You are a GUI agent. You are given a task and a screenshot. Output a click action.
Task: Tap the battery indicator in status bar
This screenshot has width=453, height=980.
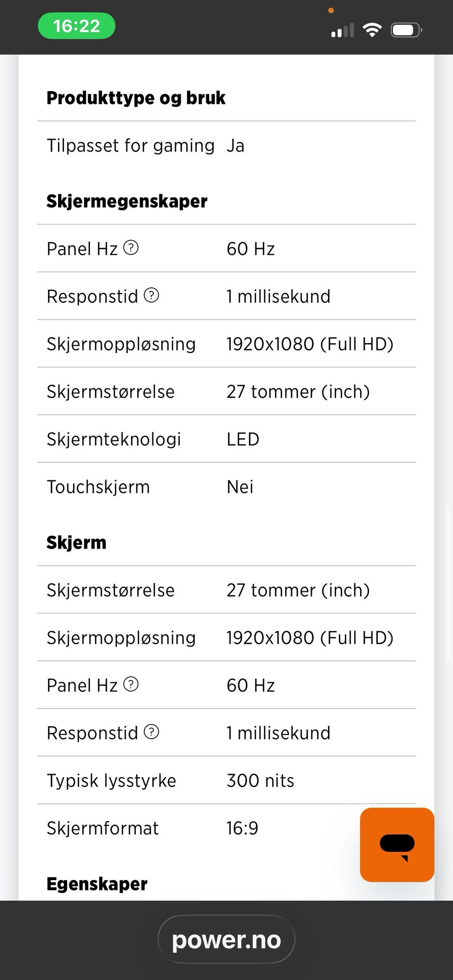pos(406,30)
